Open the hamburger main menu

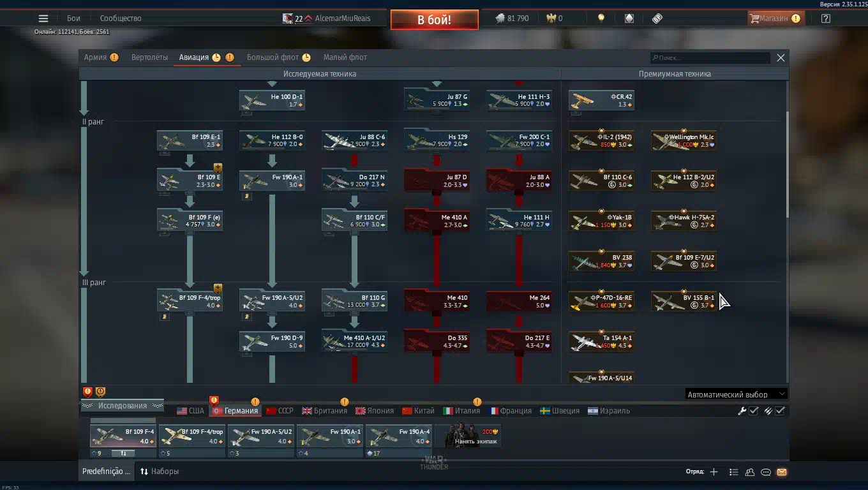click(x=43, y=19)
